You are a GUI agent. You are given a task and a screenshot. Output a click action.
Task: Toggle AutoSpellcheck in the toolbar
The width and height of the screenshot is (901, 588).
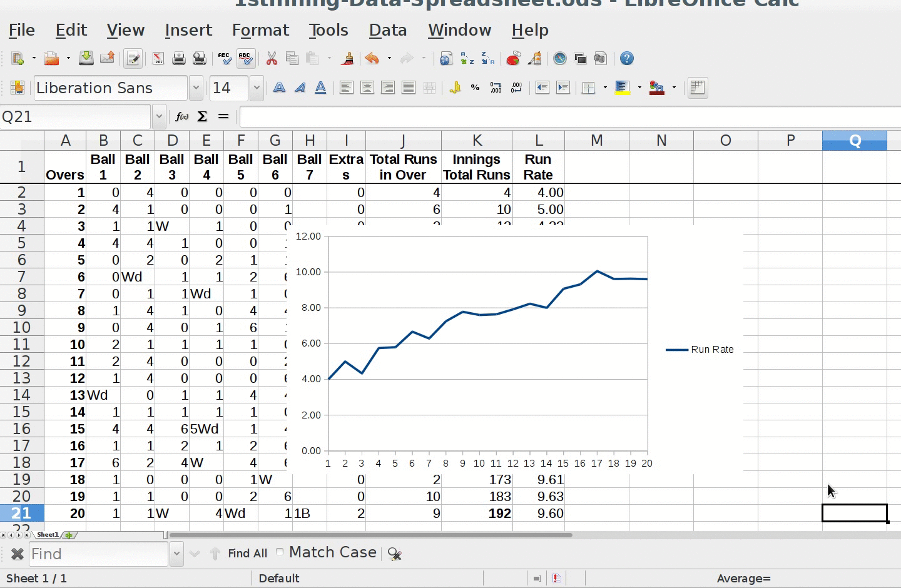[245, 59]
